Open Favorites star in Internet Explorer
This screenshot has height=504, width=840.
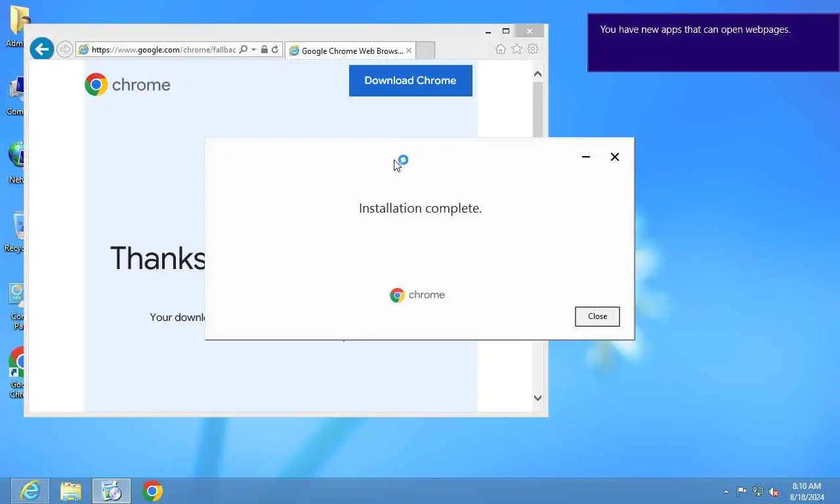pos(517,49)
